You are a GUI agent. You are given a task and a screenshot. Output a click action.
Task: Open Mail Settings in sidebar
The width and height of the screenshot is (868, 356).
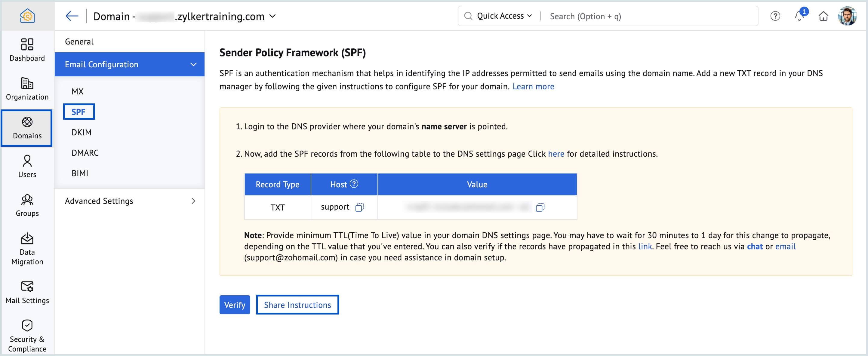pos(27,292)
